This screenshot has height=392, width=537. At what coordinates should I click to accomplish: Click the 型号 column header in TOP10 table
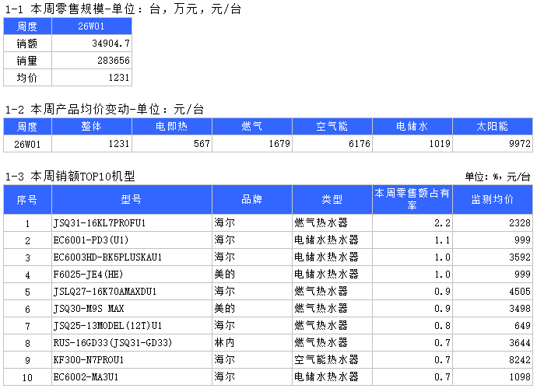tap(132, 200)
